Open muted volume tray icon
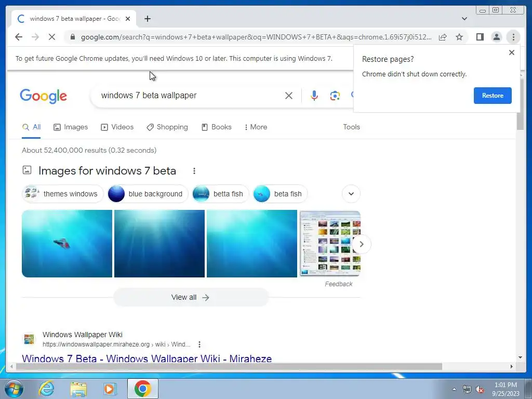This screenshot has width=532, height=399. pos(480,389)
